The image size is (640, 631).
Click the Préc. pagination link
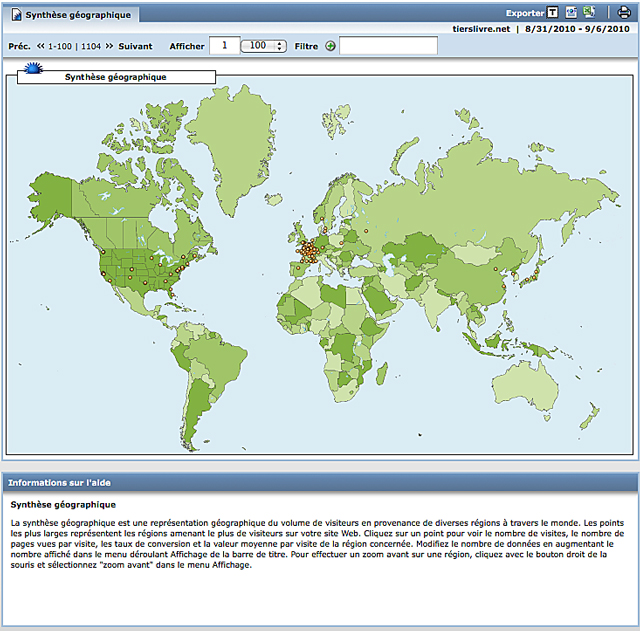(x=19, y=46)
